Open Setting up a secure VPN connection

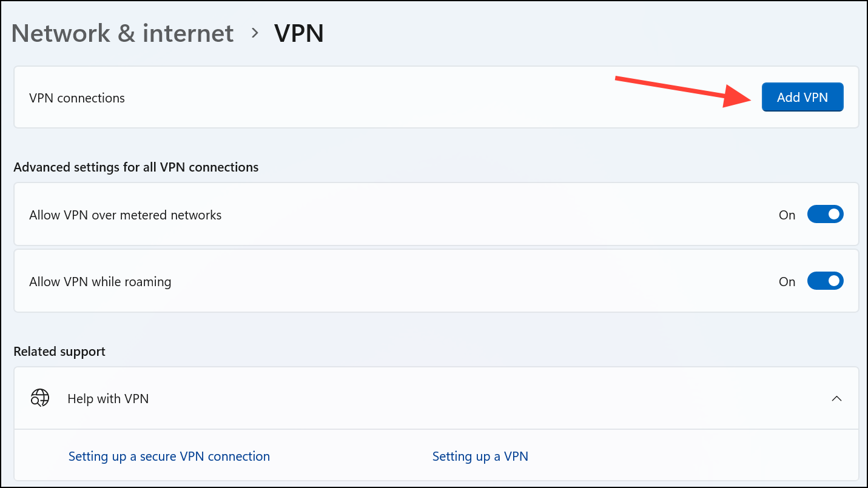(x=169, y=456)
